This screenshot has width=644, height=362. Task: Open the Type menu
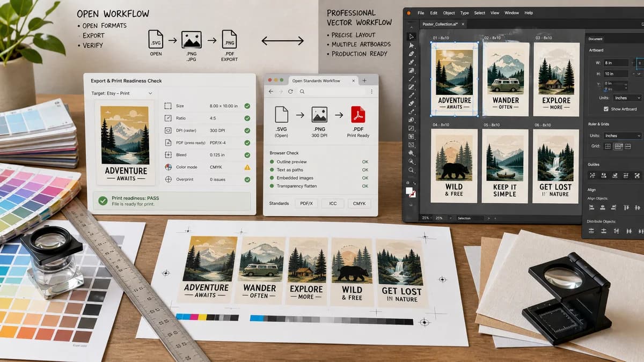pos(465,13)
